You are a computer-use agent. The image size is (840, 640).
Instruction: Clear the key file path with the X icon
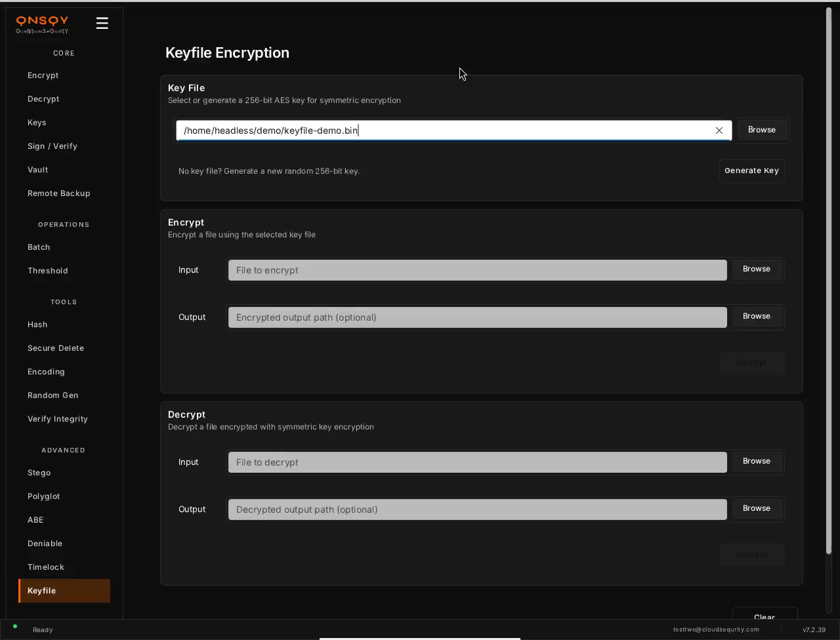pos(719,130)
